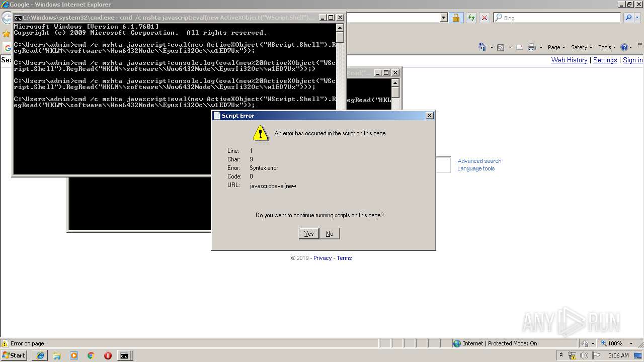
Task: Click the cmd.exe title bar icon
Action: pos(18,18)
